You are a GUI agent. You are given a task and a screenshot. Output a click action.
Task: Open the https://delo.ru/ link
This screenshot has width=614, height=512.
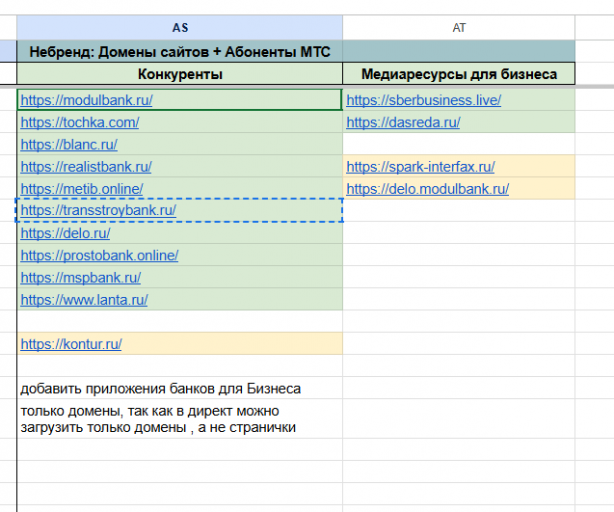[x=65, y=233]
